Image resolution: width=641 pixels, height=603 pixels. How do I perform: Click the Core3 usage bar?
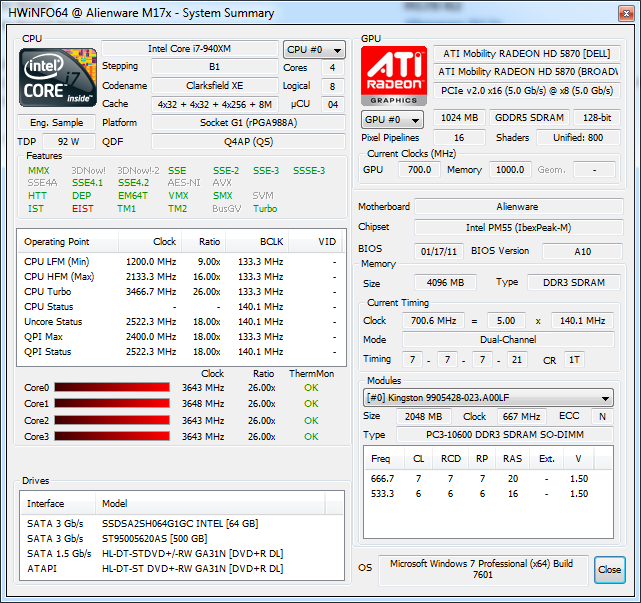(112, 436)
